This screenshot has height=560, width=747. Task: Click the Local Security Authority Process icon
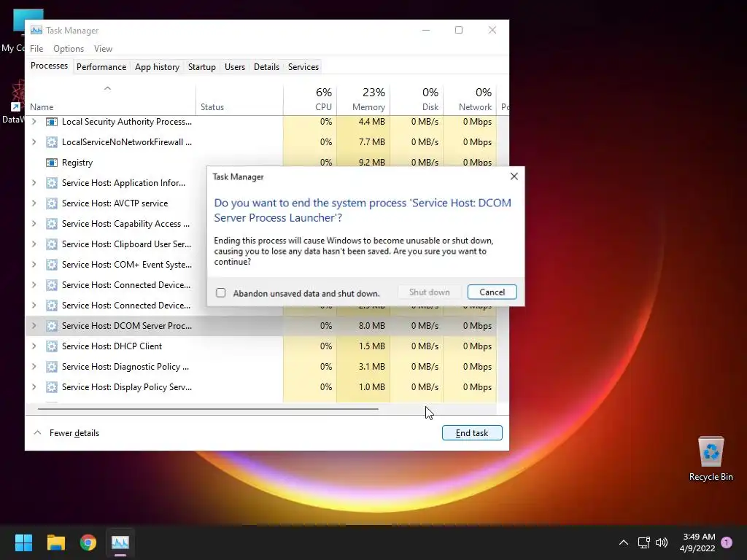(x=52, y=122)
